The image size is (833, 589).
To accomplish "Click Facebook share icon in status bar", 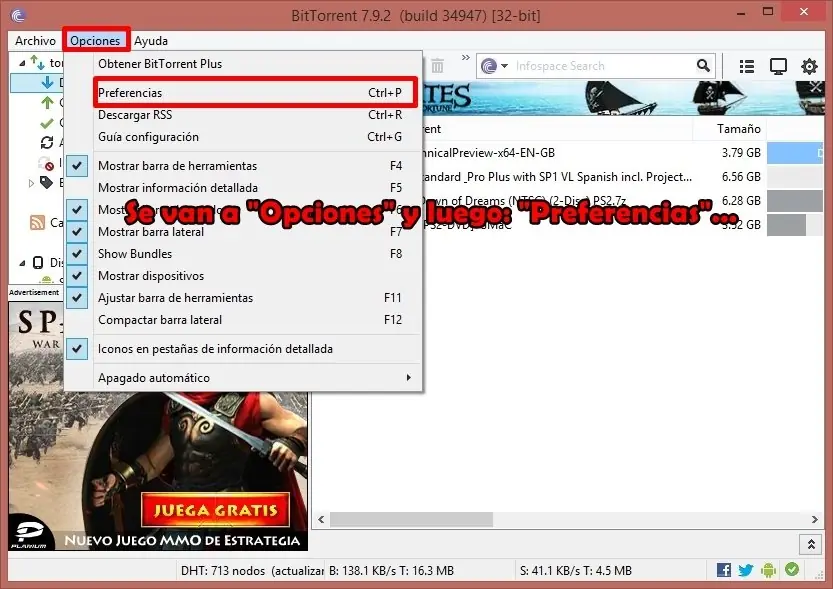I will 724,570.
